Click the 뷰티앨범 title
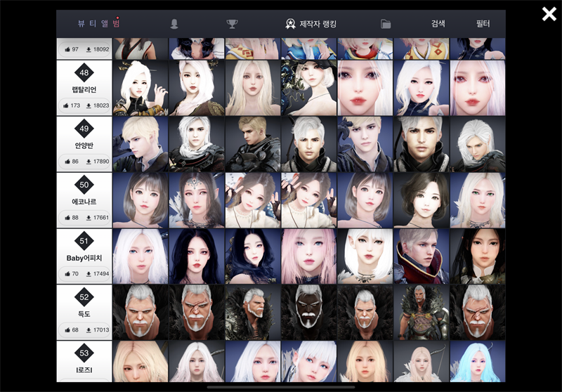The width and height of the screenshot is (562, 392). point(98,24)
